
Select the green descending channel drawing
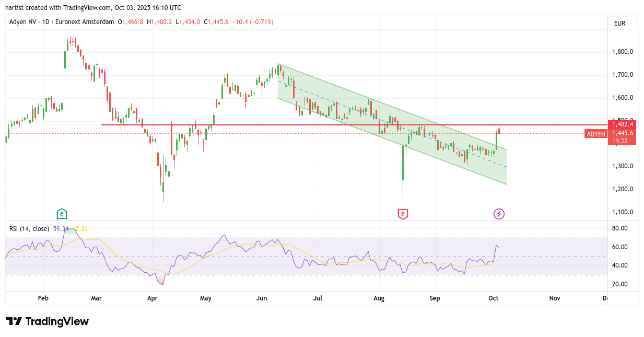pos(366,131)
